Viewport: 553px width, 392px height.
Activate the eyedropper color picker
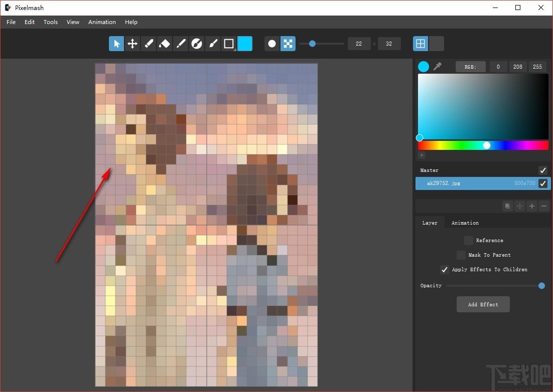(437, 66)
